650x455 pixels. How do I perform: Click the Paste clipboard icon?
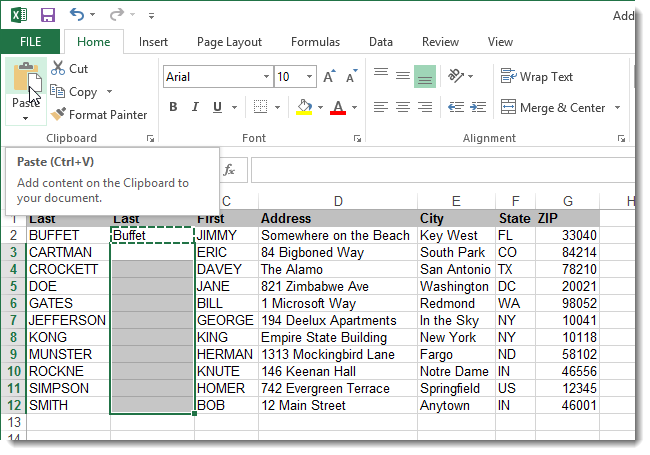coord(26,78)
